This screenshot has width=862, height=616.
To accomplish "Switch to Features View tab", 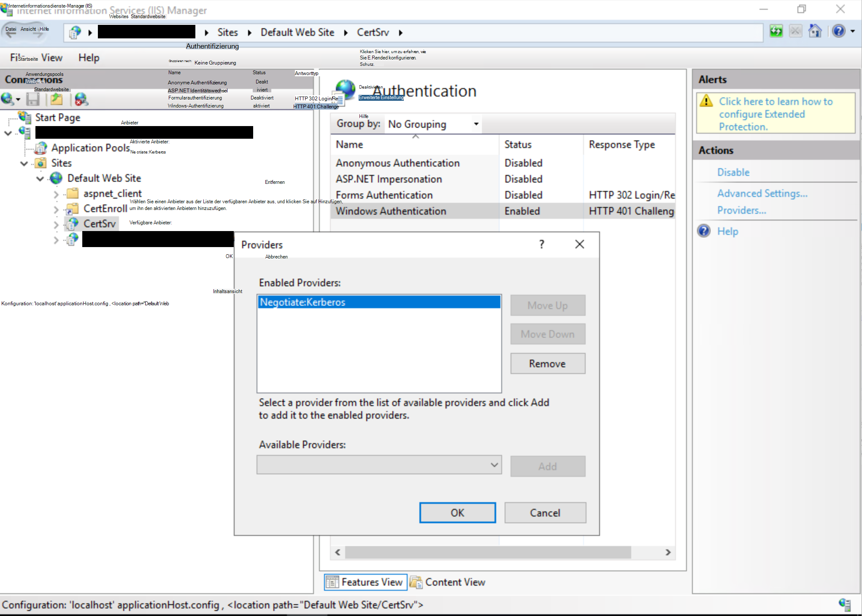I will 365,582.
